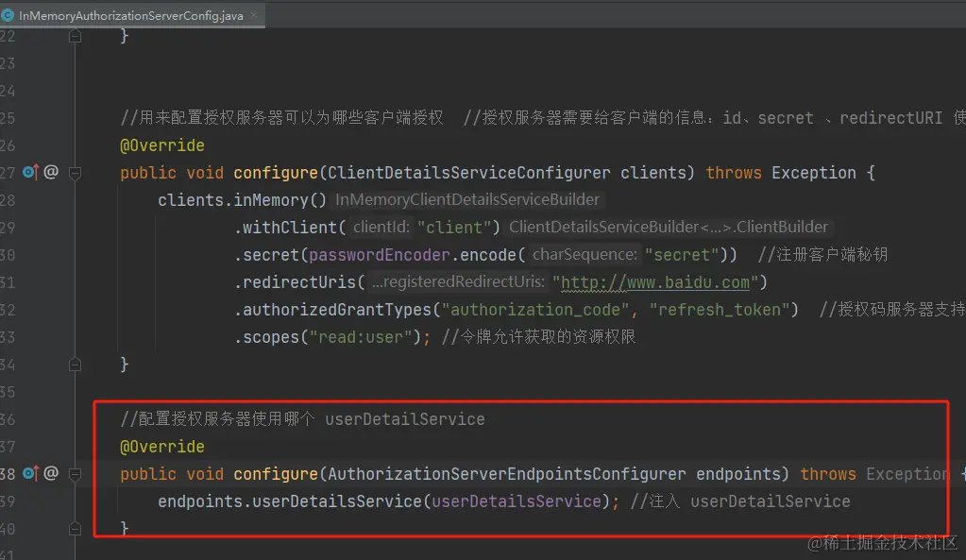Click the .redirectUris method call
Image resolution: width=966 pixels, height=560 pixels.
299,282
